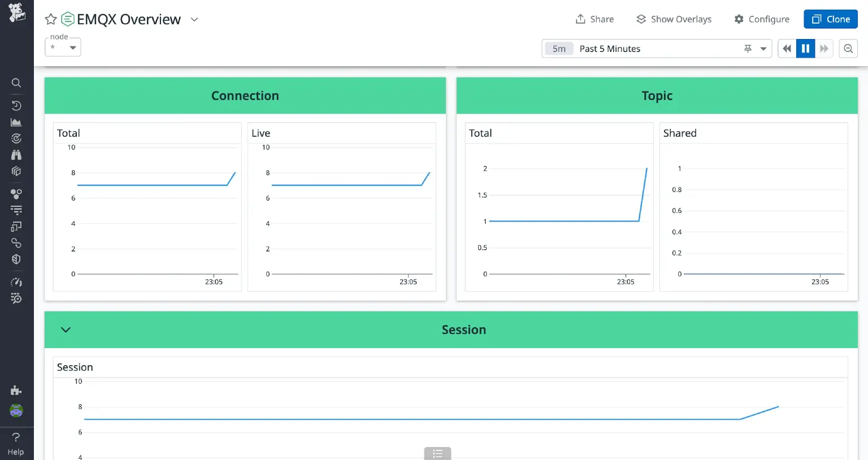Open the Show Overlays menu

coord(674,19)
